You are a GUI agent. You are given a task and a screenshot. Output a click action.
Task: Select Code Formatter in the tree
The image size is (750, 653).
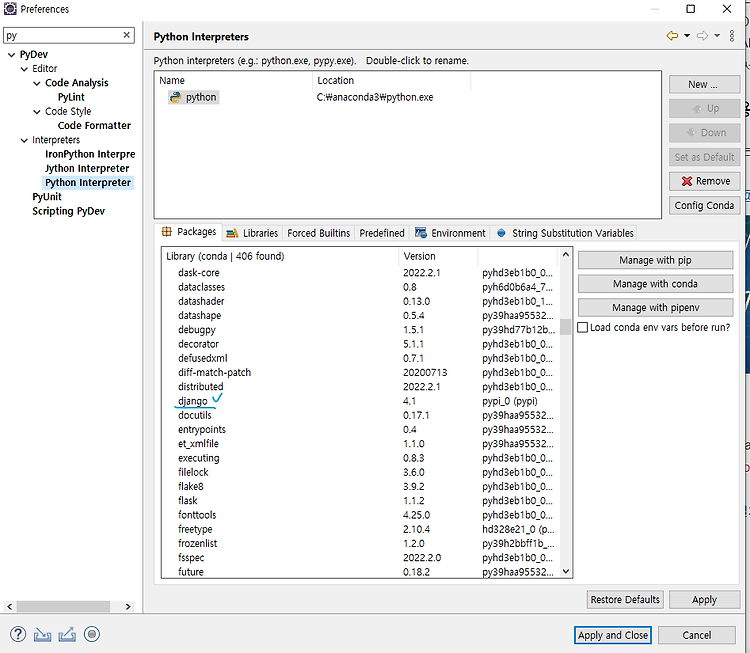point(94,125)
